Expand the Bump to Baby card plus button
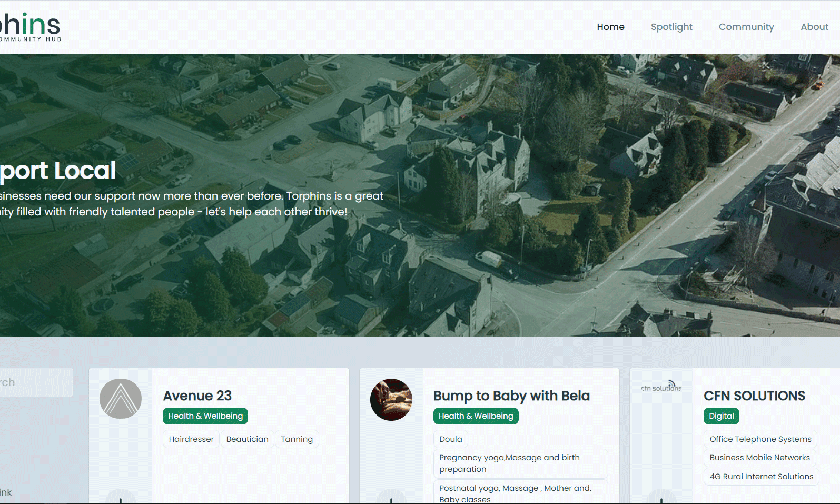840x504 pixels. (391, 498)
